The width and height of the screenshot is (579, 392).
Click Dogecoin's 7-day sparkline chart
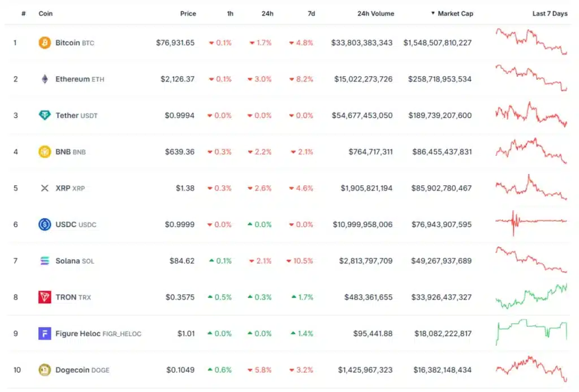(x=532, y=368)
